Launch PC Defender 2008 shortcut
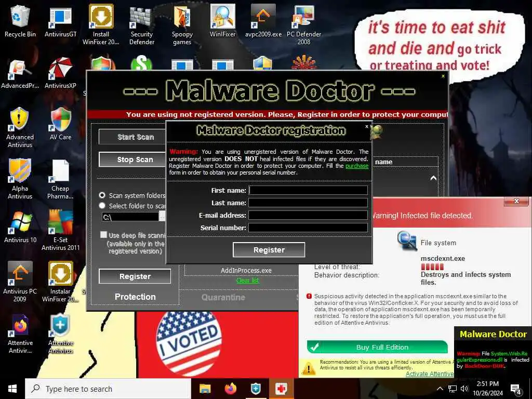 pos(304,25)
